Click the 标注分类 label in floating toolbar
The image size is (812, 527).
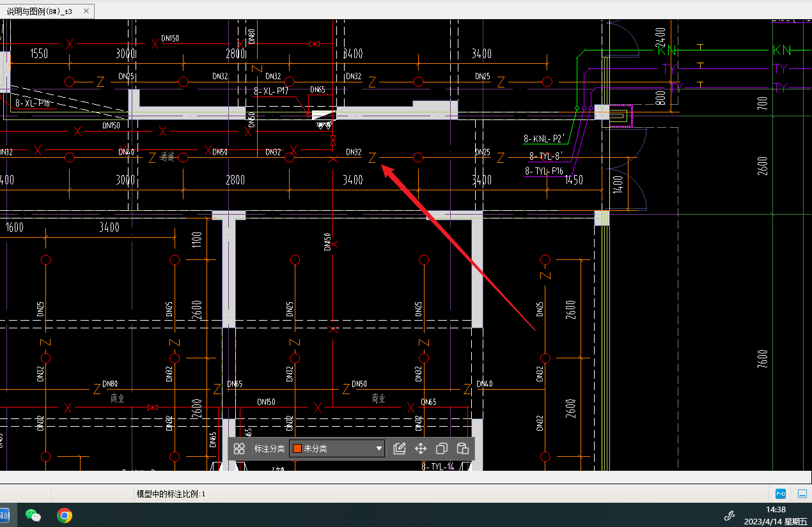click(269, 448)
